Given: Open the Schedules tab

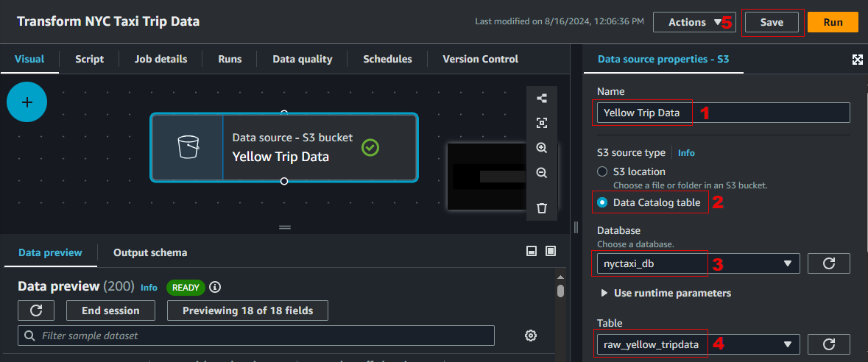Looking at the screenshot, I should (x=387, y=59).
